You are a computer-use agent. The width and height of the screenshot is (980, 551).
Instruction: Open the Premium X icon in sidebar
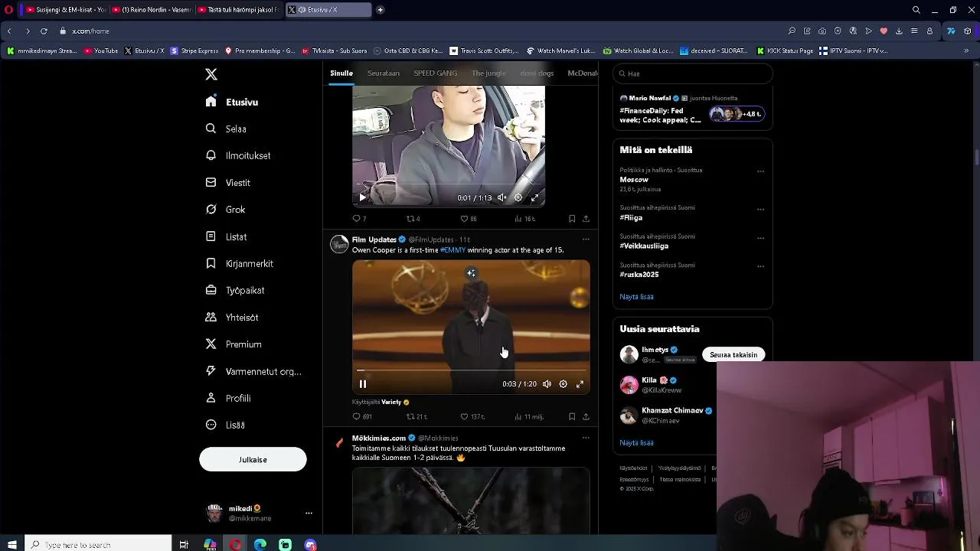[211, 344]
